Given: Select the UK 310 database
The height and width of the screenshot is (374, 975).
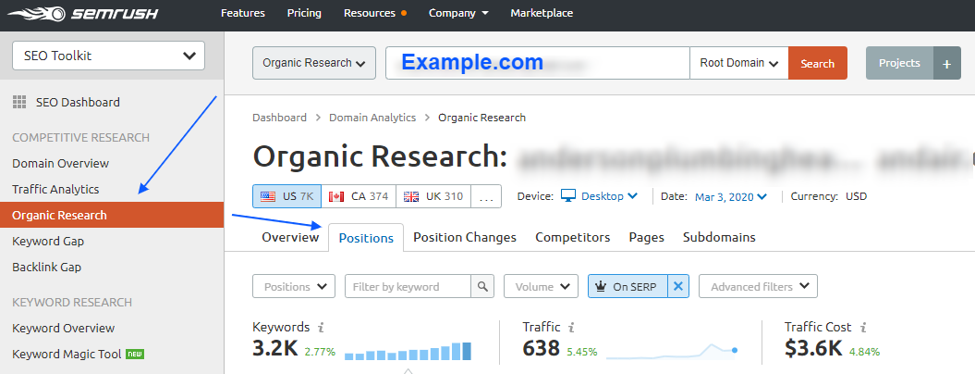Looking at the screenshot, I should pyautogui.click(x=433, y=196).
